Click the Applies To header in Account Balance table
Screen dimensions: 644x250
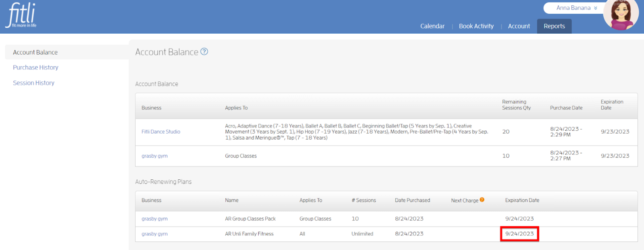236,108
